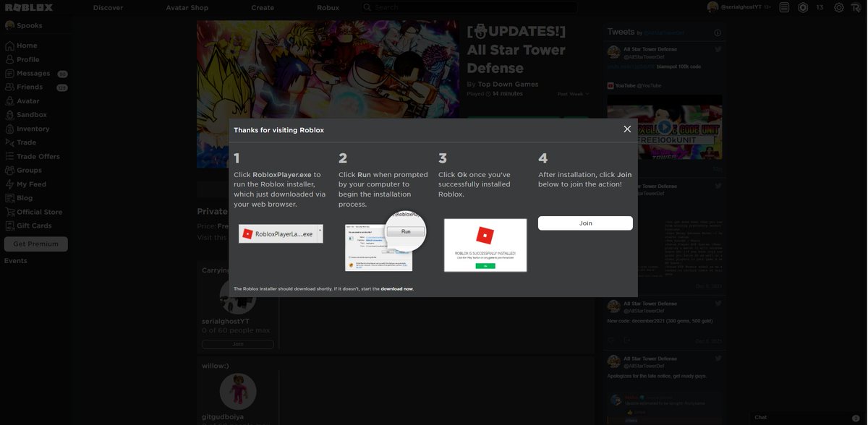Open the Events link in sidebar

[15, 261]
